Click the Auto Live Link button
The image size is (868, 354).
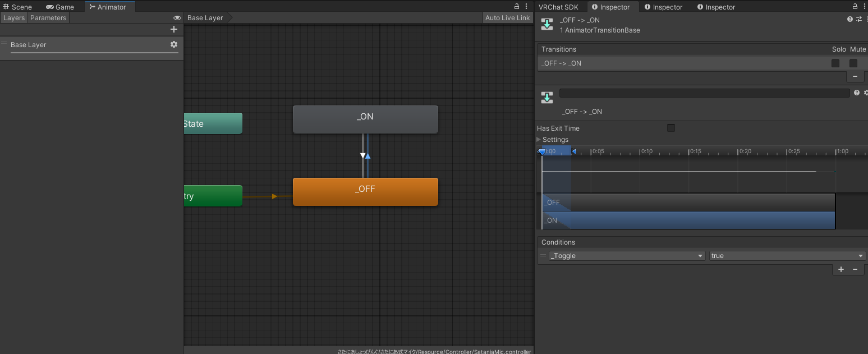pyautogui.click(x=507, y=18)
